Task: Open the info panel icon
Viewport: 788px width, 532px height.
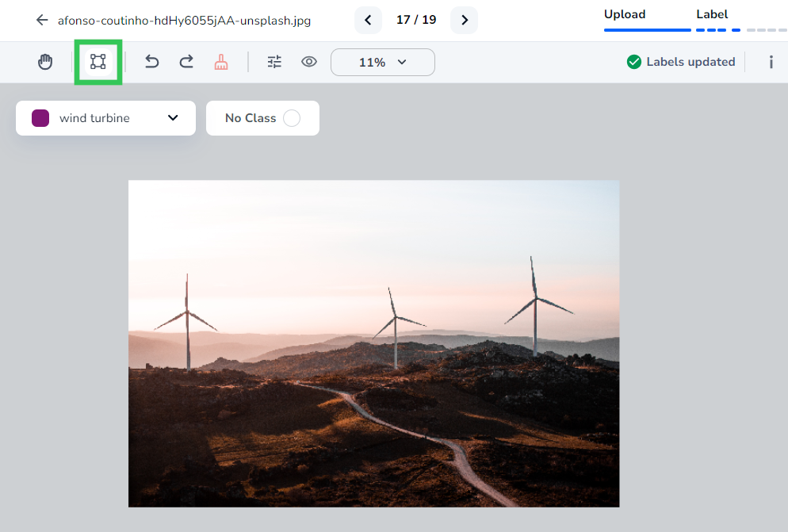Action: click(771, 61)
